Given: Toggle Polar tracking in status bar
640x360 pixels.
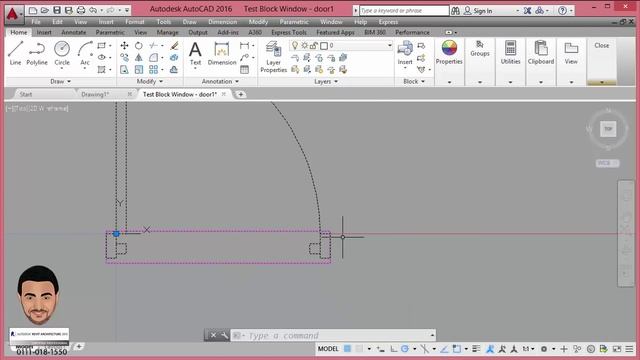Looking at the screenshot, I should click(x=405, y=349).
